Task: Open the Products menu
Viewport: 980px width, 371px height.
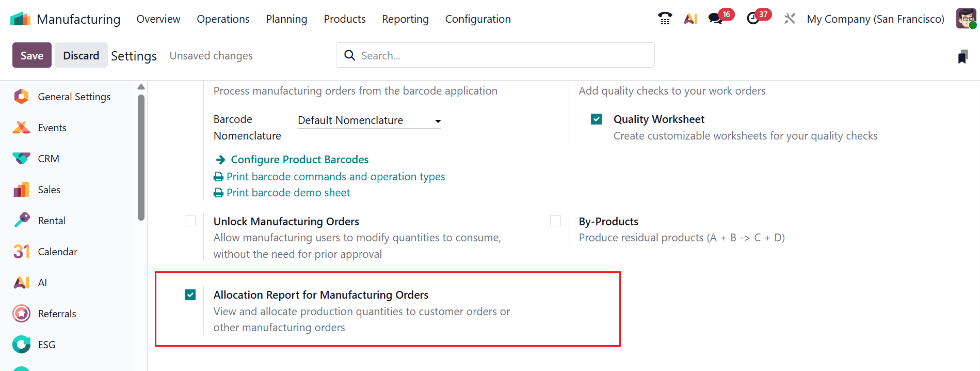Action: (345, 19)
